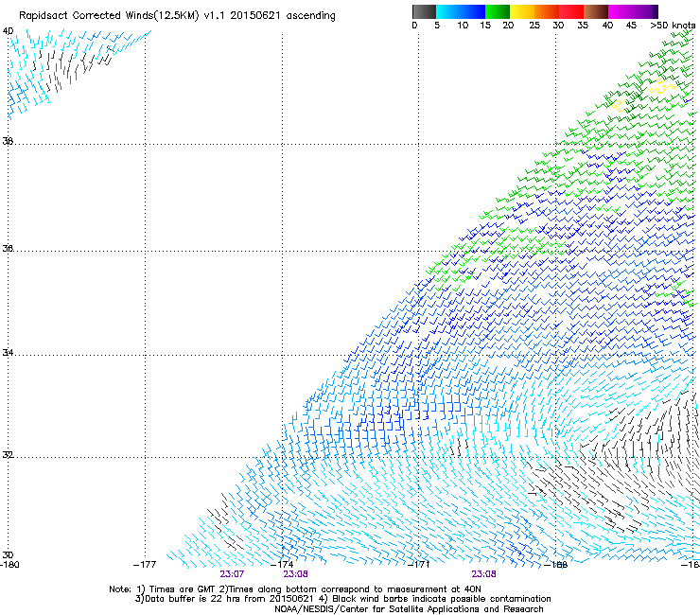Click color scale legend value '30'

[558, 26]
